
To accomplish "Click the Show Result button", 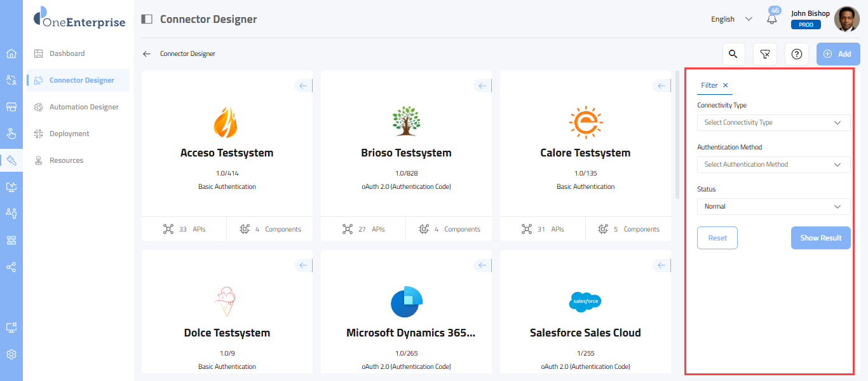I will 820,238.
